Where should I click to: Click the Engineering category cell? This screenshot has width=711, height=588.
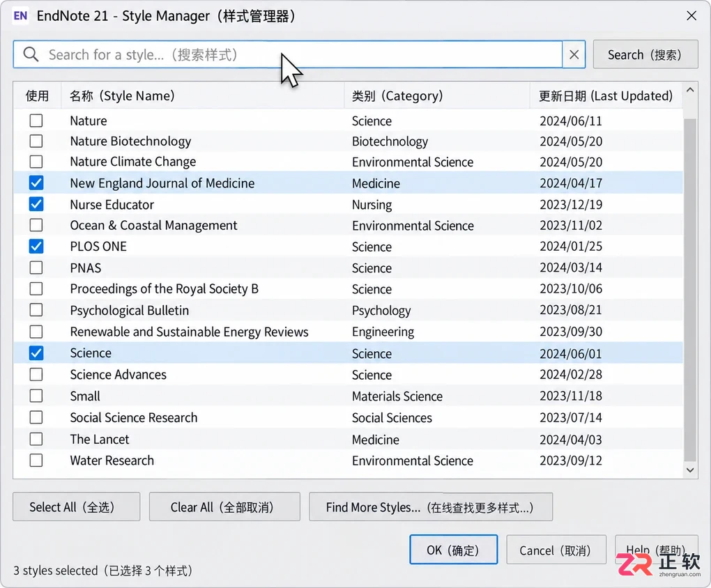click(383, 332)
